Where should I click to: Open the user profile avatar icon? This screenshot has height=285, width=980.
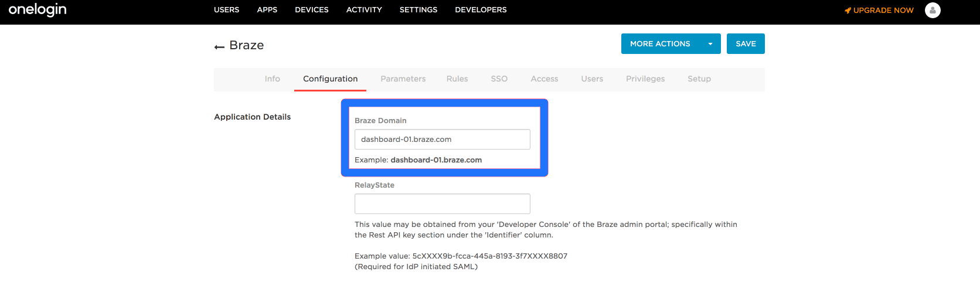(x=933, y=10)
